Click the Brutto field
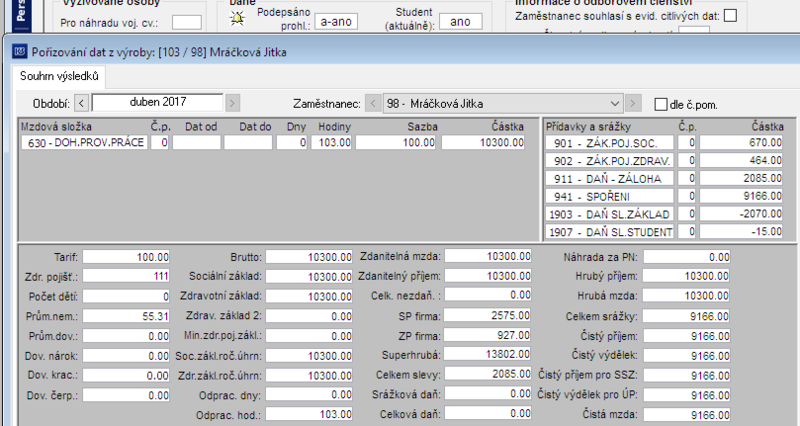Image resolution: width=800 pixels, height=426 pixels. (309, 257)
